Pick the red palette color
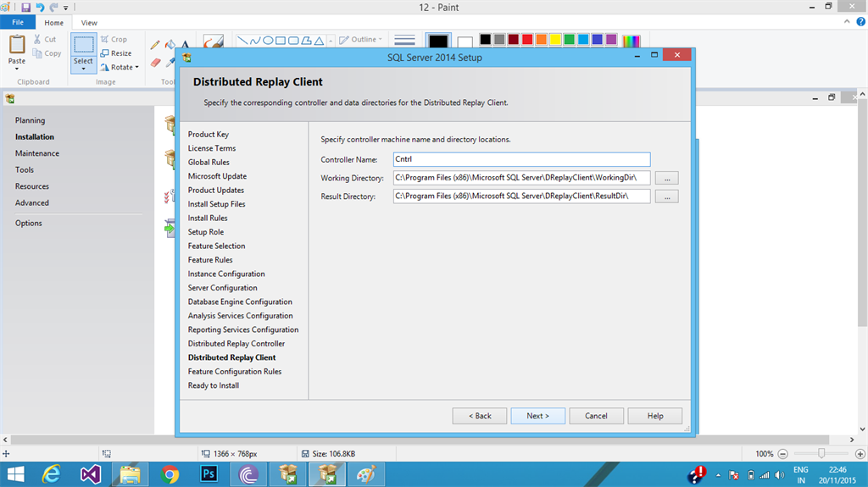The height and width of the screenshot is (487, 868). pyautogui.click(x=527, y=39)
